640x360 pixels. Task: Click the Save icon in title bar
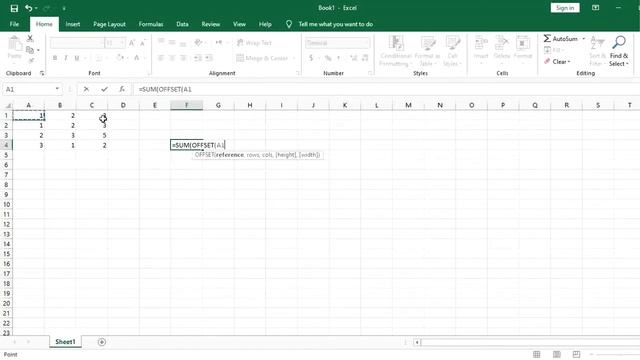pos(14,8)
